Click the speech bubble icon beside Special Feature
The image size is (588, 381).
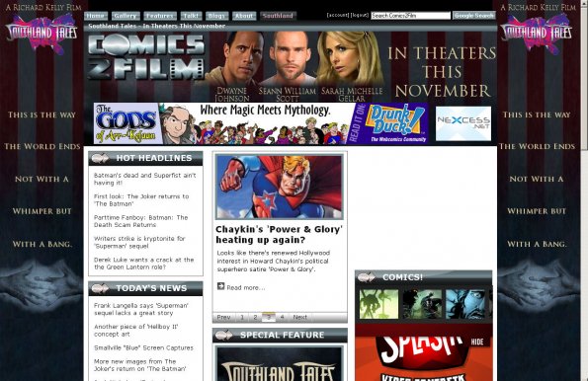click(224, 335)
